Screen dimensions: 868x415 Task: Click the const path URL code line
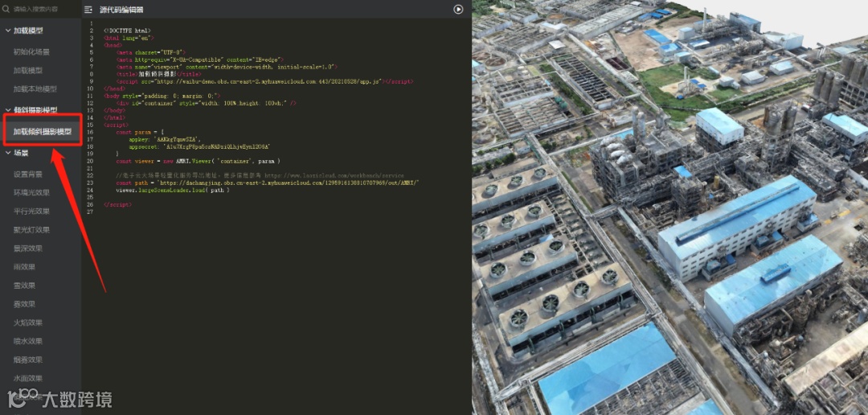pos(268,183)
